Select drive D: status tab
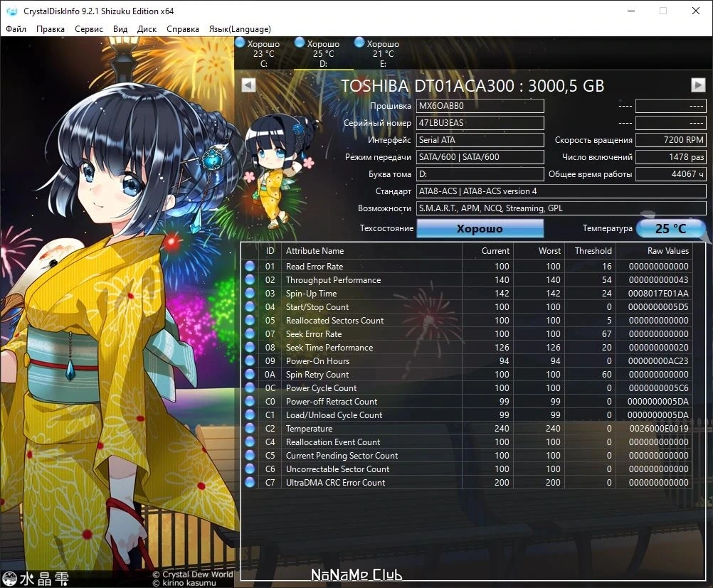This screenshot has width=713, height=588. (x=323, y=53)
